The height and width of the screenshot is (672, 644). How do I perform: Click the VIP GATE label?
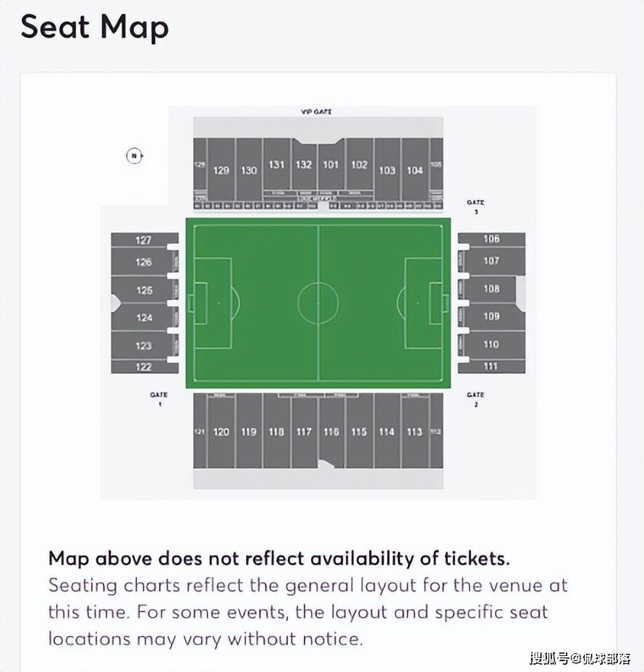pyautogui.click(x=316, y=112)
